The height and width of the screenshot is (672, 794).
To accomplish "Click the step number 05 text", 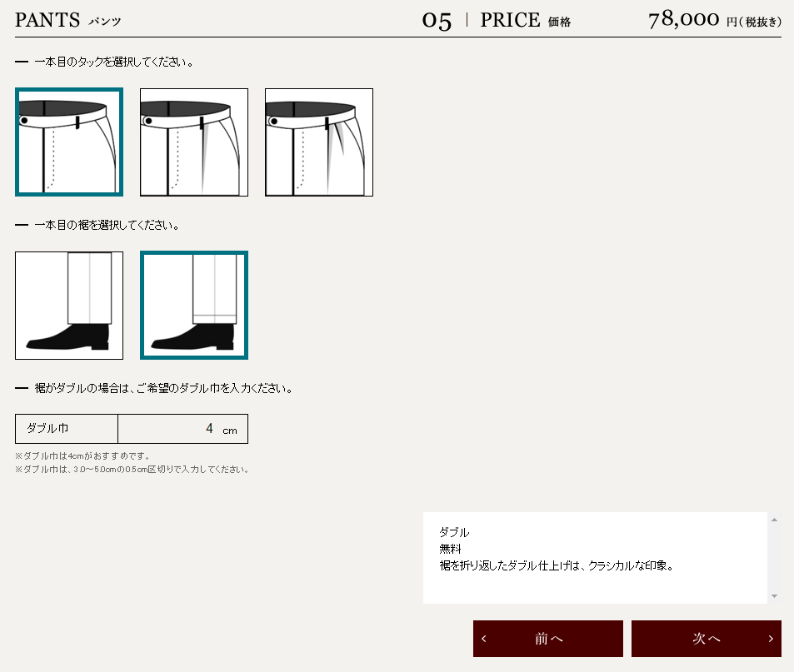I will (x=437, y=21).
